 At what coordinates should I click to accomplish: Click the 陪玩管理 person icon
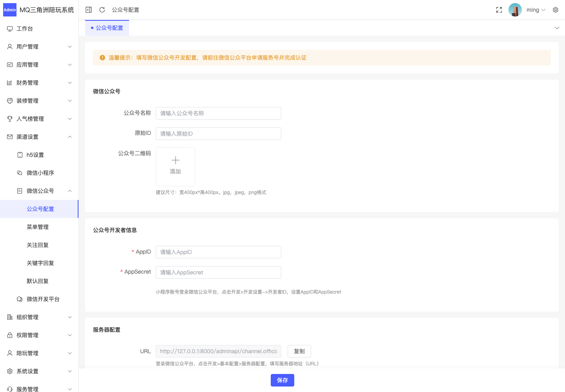[x=10, y=353]
